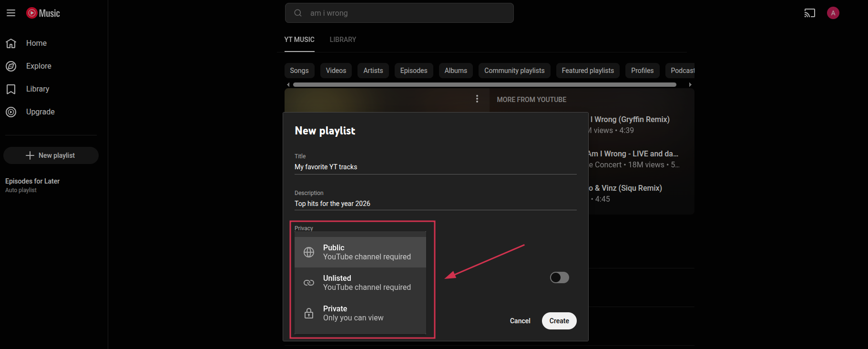The width and height of the screenshot is (868, 349).
Task: Click the globe icon for Public
Action: [x=309, y=252]
